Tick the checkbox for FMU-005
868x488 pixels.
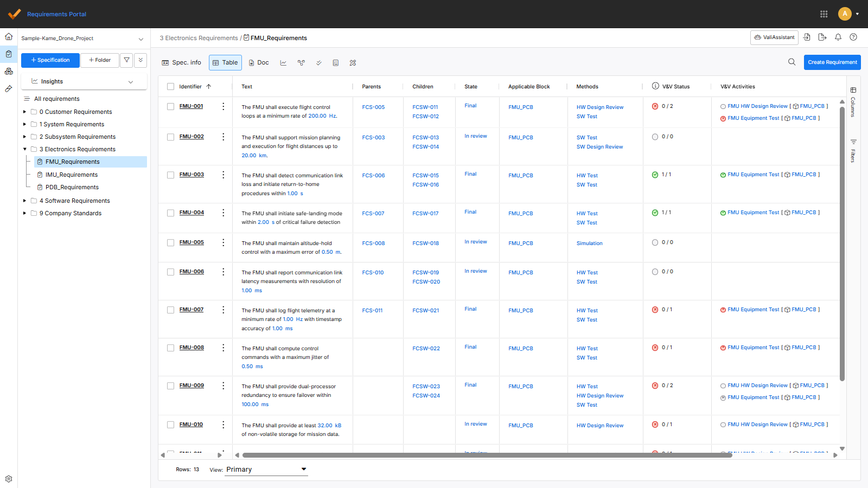(x=170, y=243)
